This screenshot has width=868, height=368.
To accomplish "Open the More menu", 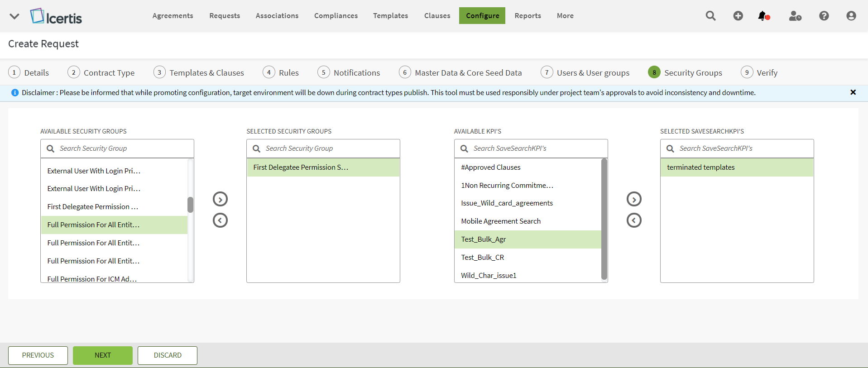I will click(565, 16).
